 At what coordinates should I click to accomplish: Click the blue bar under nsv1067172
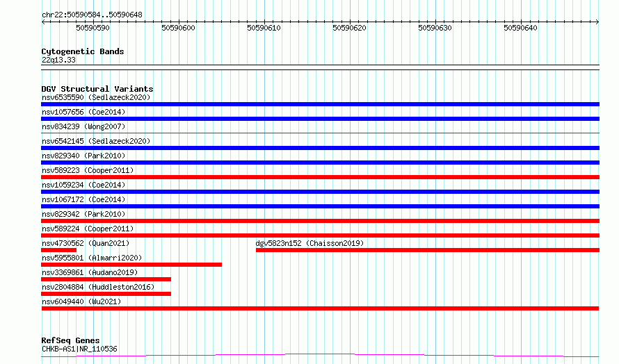(x=320, y=206)
